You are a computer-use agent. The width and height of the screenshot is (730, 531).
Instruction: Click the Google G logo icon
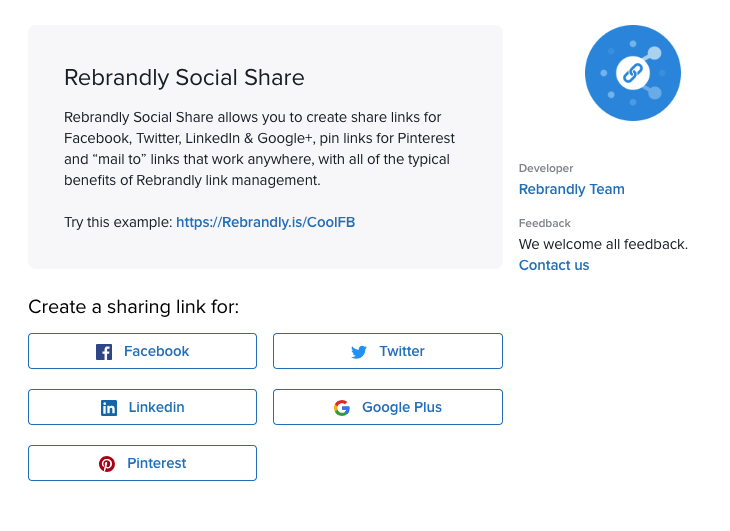tap(342, 408)
